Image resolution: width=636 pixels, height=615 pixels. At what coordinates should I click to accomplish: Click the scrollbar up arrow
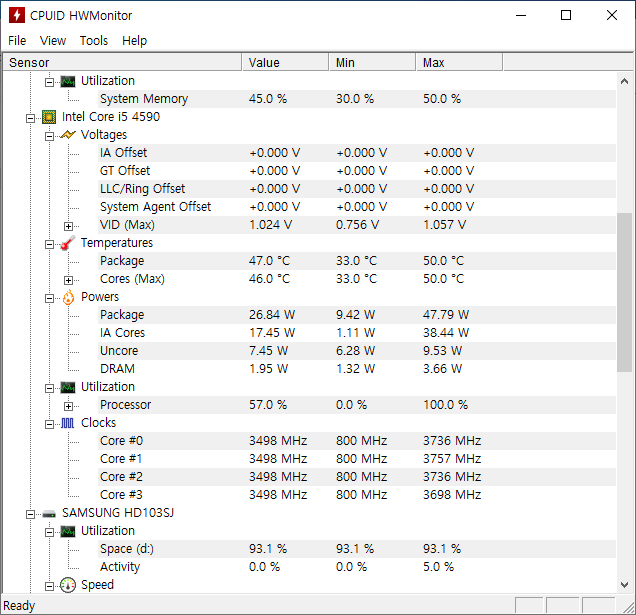[x=624, y=81]
